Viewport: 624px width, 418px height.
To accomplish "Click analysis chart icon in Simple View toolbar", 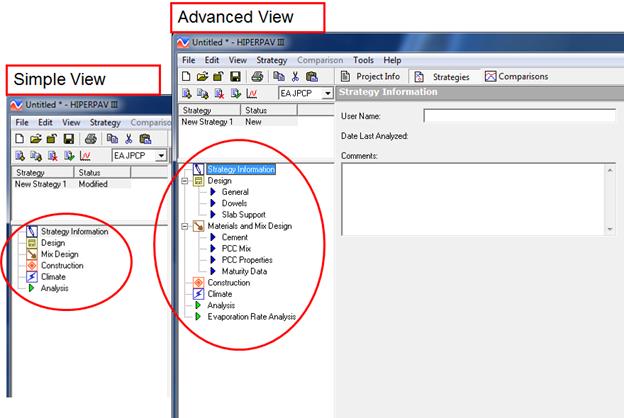I will pos(85,156).
